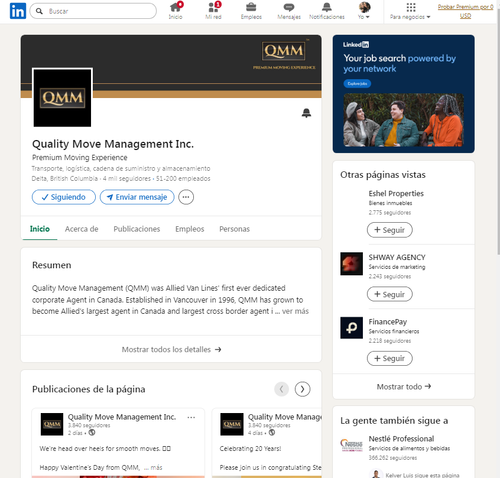The width and height of the screenshot is (500, 478).
Task: Switch to Publicaciones tab
Action: (137, 229)
